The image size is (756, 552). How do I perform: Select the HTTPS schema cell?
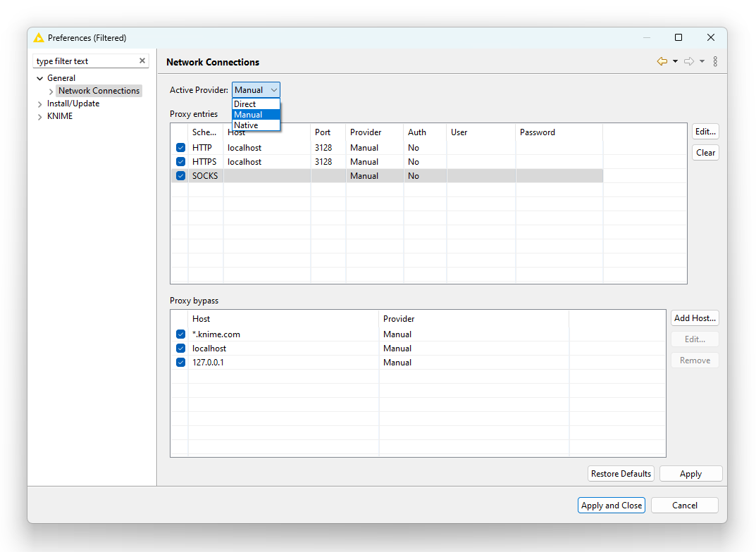[x=204, y=161]
